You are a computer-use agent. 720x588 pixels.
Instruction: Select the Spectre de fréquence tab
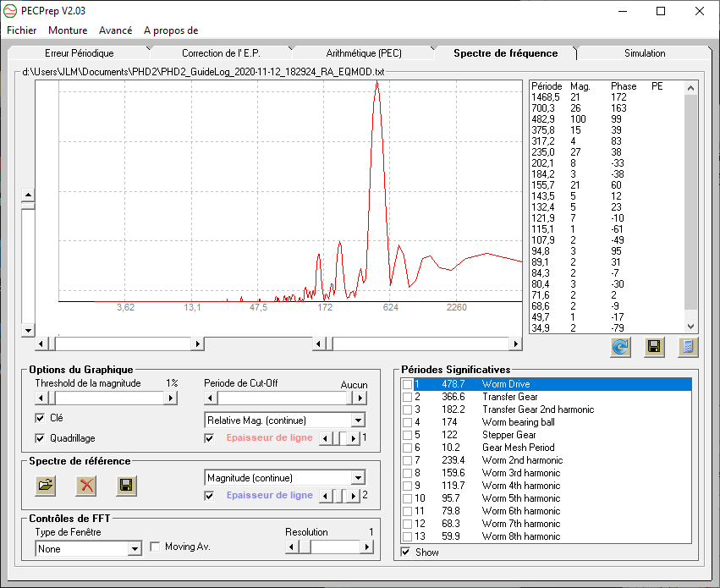[x=506, y=53]
